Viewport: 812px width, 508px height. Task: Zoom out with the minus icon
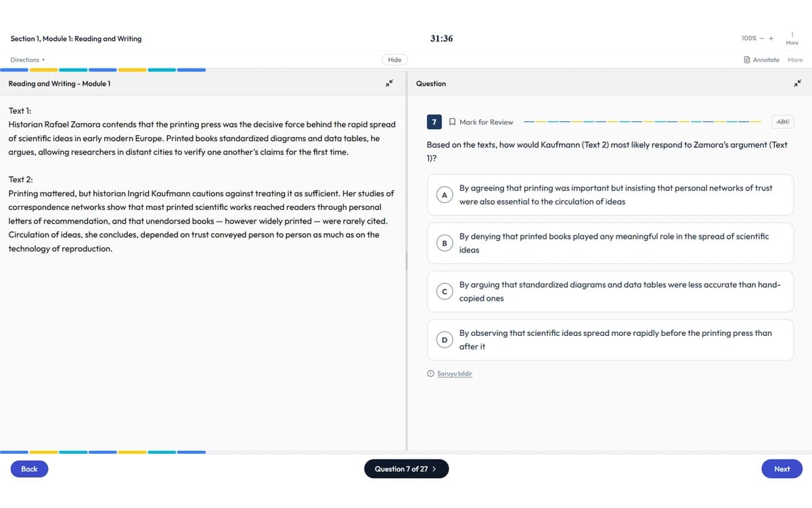tap(762, 39)
